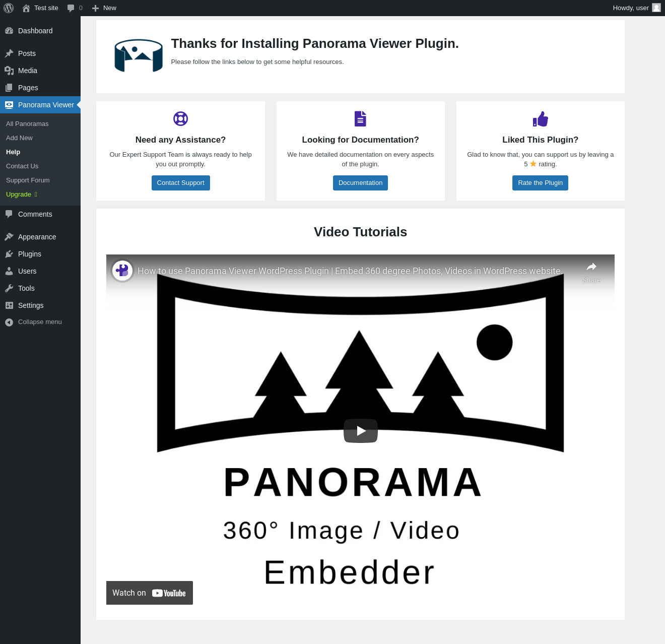
Task: Select Panorama Viewer menu
Action: 40,105
